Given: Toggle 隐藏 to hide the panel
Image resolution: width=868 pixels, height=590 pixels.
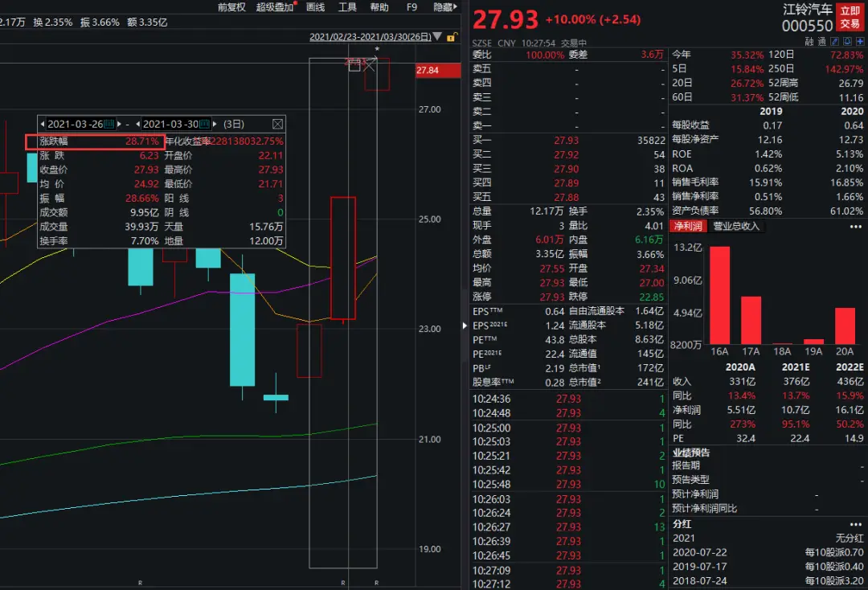Looking at the screenshot, I should (444, 8).
